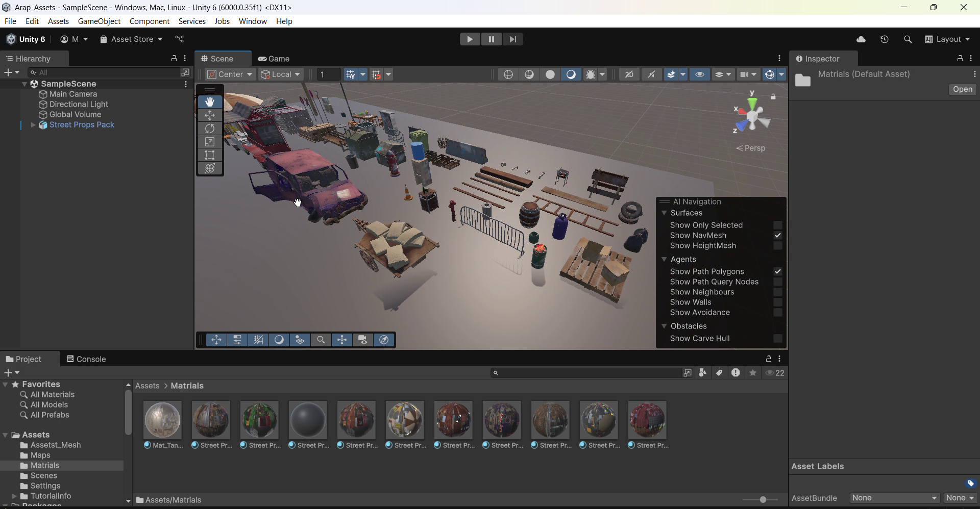Select the Hand view tool
The image size is (980, 509).
[x=210, y=101]
